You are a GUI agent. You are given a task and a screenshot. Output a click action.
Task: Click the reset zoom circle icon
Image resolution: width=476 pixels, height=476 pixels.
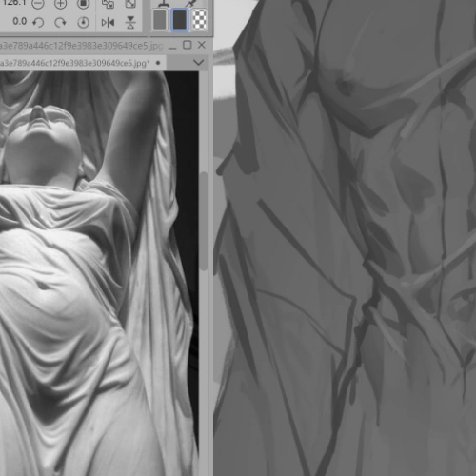coord(83,4)
